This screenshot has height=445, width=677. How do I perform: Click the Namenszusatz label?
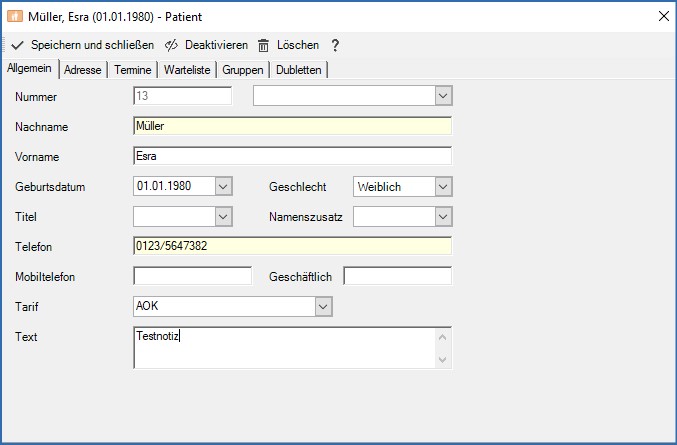pos(306,217)
